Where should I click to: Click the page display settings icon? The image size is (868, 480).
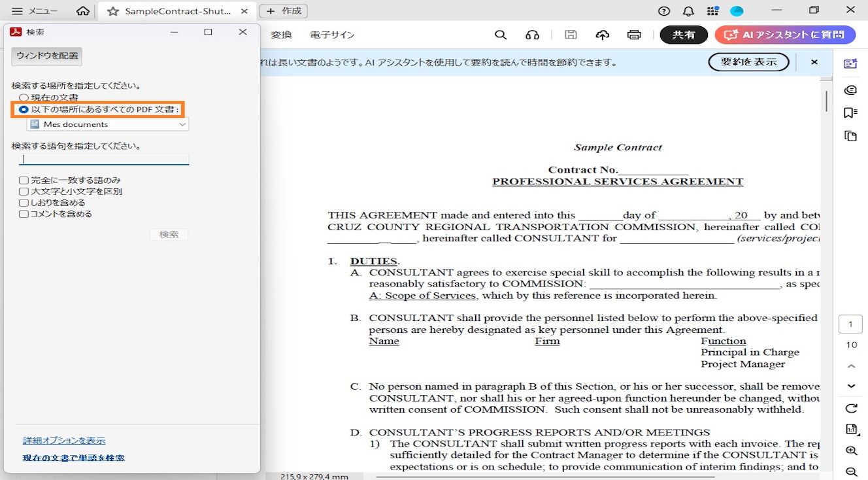(x=851, y=430)
